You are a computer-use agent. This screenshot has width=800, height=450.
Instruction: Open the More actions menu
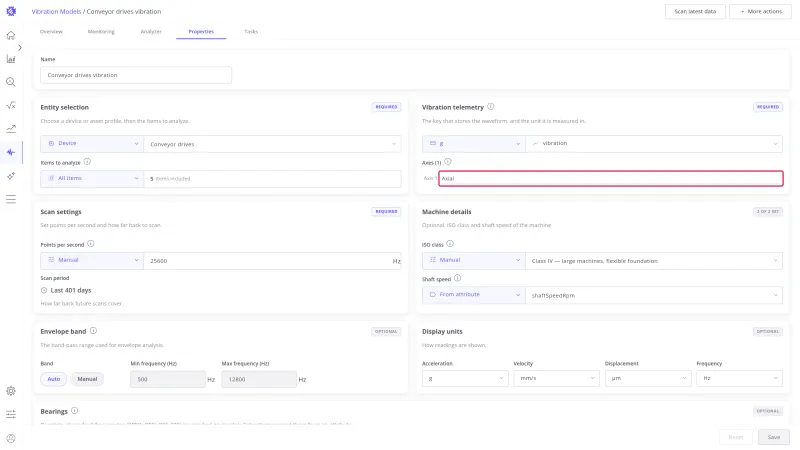(x=760, y=11)
